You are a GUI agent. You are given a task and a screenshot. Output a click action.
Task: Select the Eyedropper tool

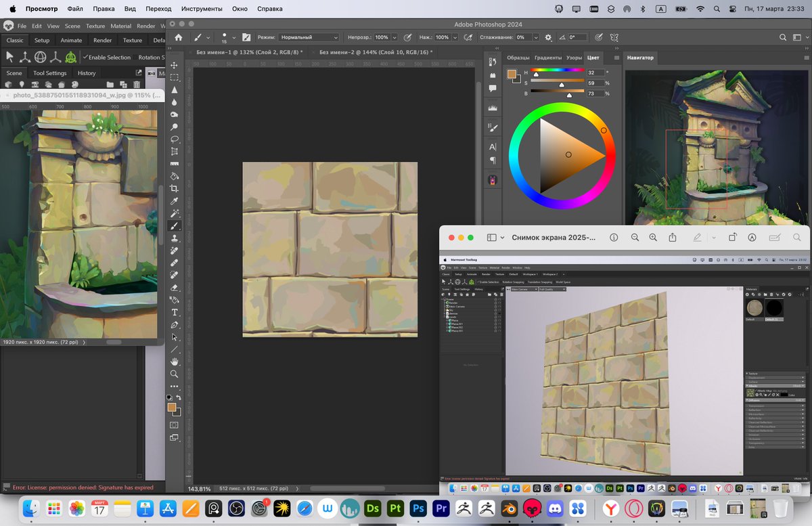tap(175, 201)
